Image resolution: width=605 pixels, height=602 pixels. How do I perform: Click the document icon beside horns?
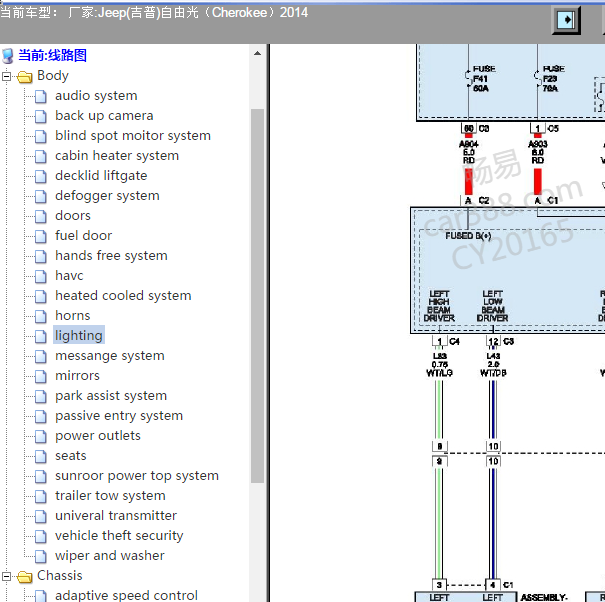[41, 317]
